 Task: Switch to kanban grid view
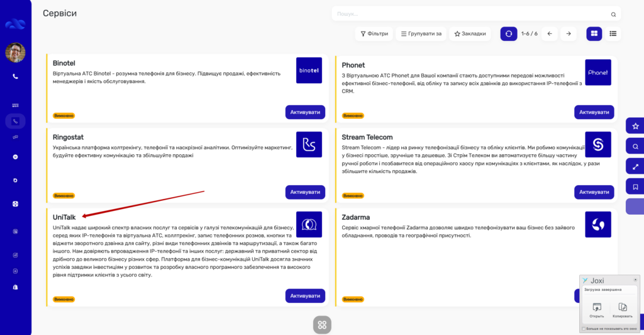click(x=594, y=33)
